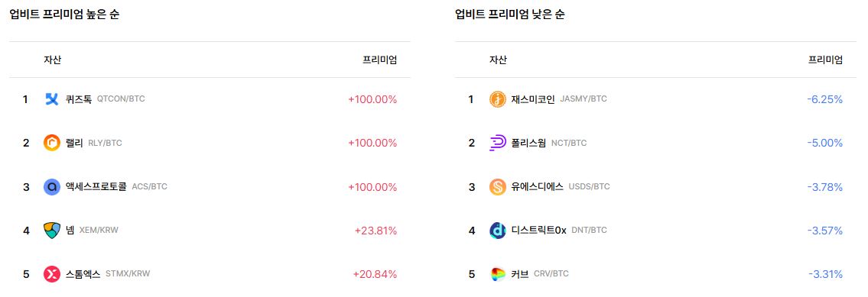868x297 pixels.
Task: Click the 자산 column header in the right table
Action: point(498,60)
